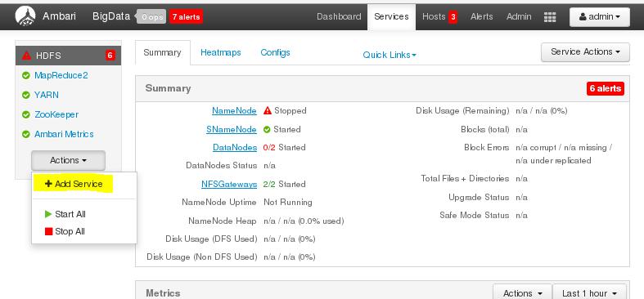This screenshot has width=644, height=299.
Task: Click the red Stop All square icon
Action: [48, 231]
